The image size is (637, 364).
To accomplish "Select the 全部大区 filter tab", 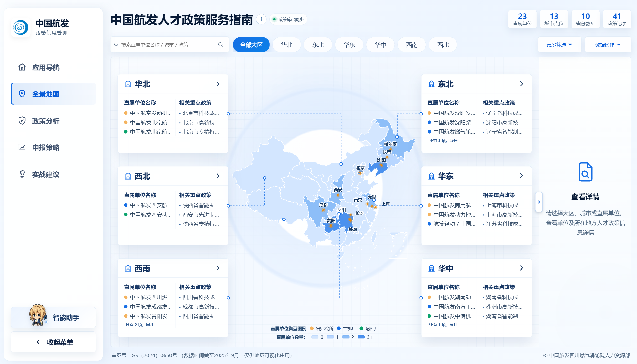I will [251, 45].
